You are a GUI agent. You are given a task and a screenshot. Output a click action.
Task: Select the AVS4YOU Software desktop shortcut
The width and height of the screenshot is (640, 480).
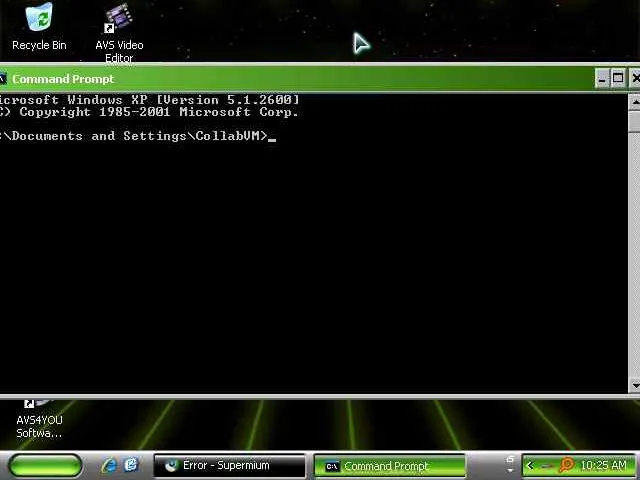[39, 420]
